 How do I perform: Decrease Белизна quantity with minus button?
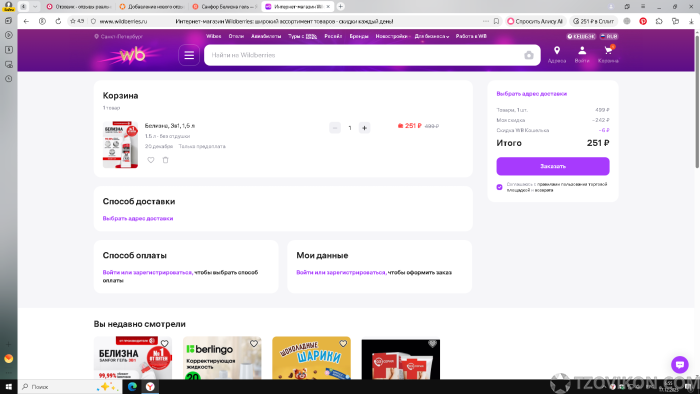[335, 128]
